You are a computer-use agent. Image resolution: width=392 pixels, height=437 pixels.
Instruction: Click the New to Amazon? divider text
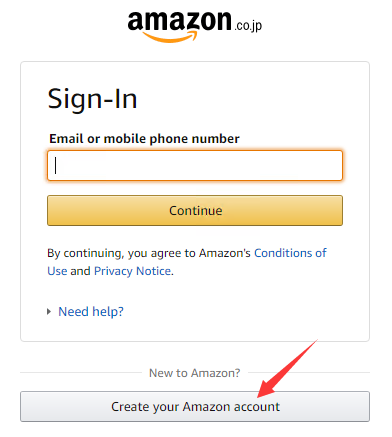(x=195, y=373)
